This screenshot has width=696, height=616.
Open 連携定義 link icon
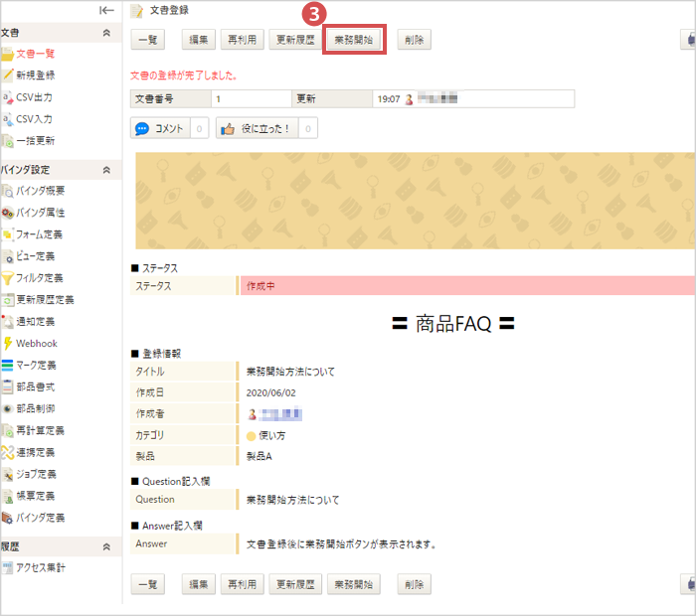[x=7, y=453]
